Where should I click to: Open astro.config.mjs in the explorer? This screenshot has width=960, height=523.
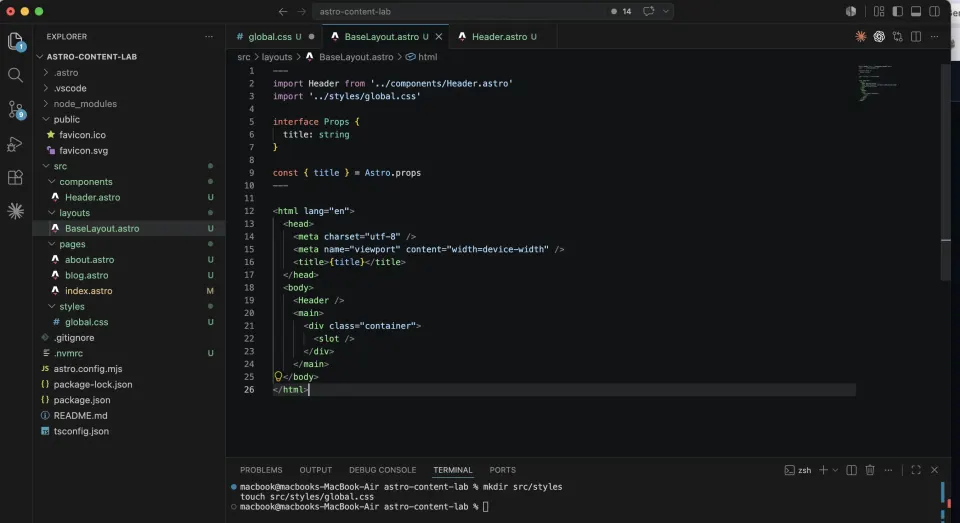[x=129, y=369]
